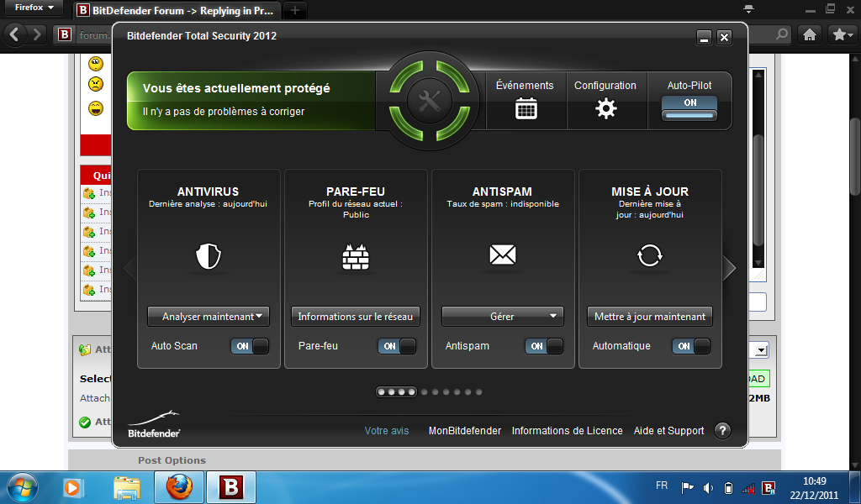The height and width of the screenshot is (504, 861).
Task: Go back in Firefox browser
Action: tap(15, 34)
